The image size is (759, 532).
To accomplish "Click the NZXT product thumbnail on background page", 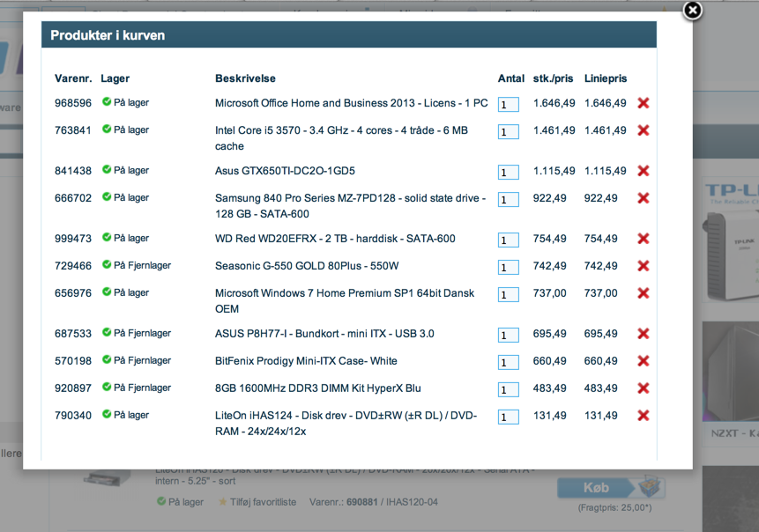I will [731, 372].
